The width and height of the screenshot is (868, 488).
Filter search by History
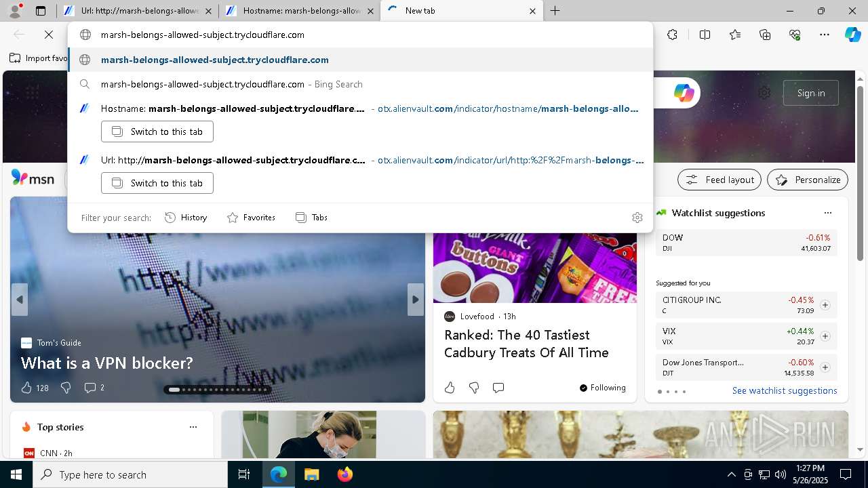[186, 218]
